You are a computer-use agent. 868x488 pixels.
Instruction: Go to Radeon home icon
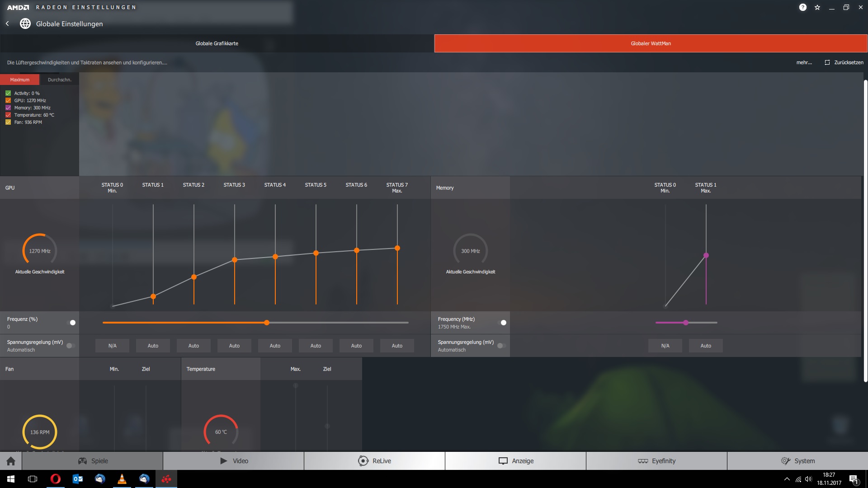(11, 461)
